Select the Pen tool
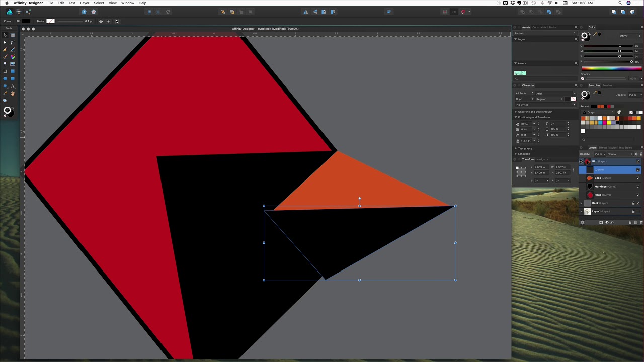 pos(5,49)
